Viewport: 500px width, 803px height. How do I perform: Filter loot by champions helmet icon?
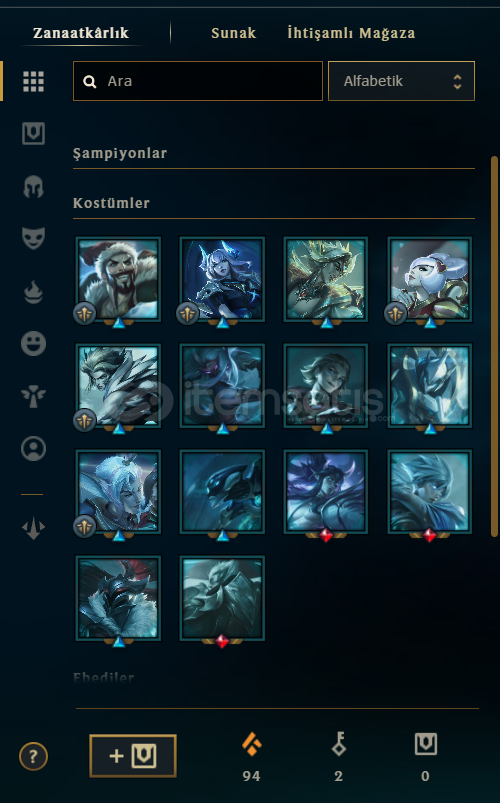point(33,186)
